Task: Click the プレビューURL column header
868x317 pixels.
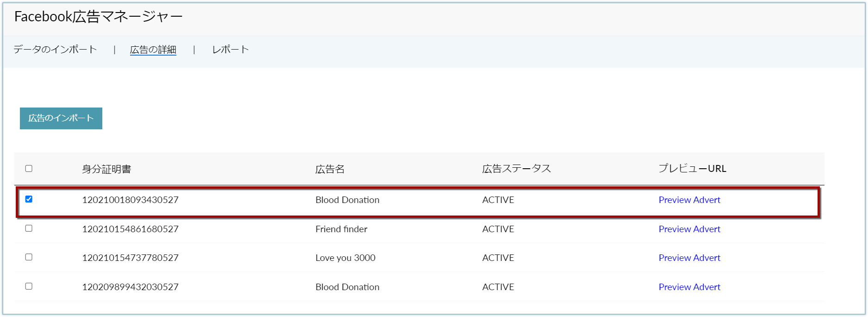Action: tap(693, 169)
